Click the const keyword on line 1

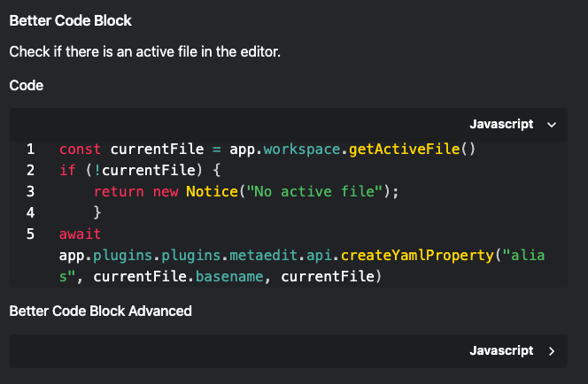(x=81, y=149)
